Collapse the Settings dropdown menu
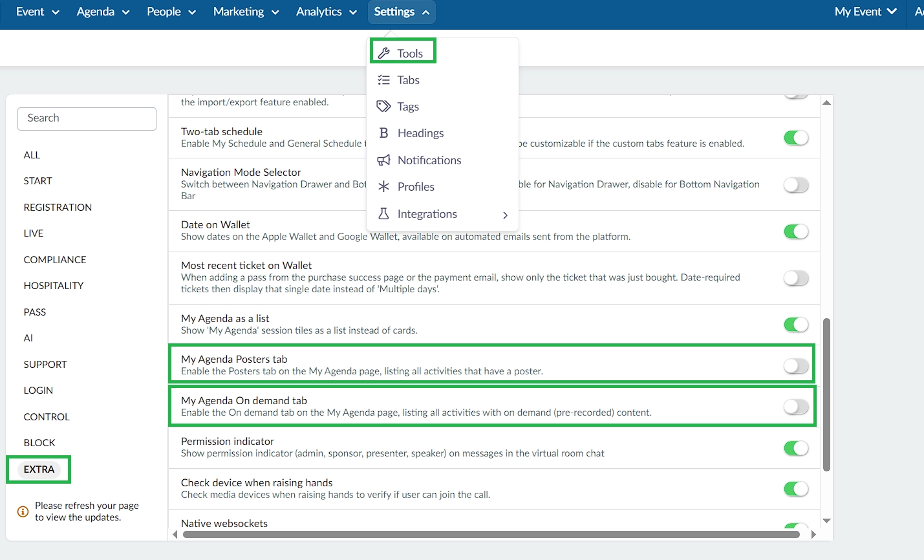Image resolution: width=924 pixels, height=560 pixels. coord(402,12)
